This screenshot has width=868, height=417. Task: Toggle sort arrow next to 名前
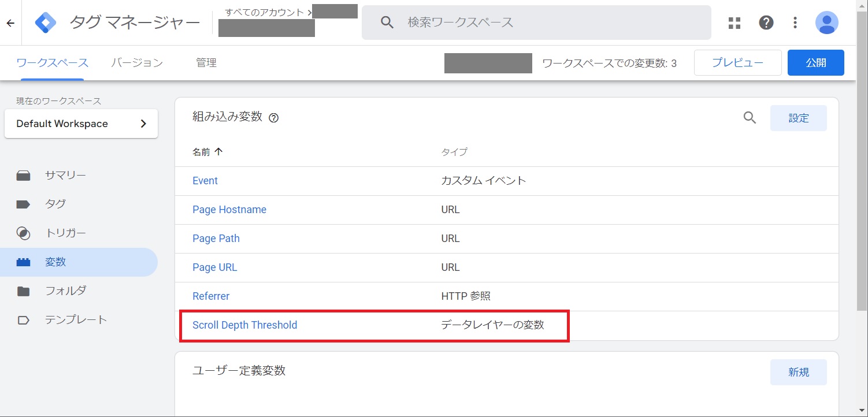(x=218, y=152)
